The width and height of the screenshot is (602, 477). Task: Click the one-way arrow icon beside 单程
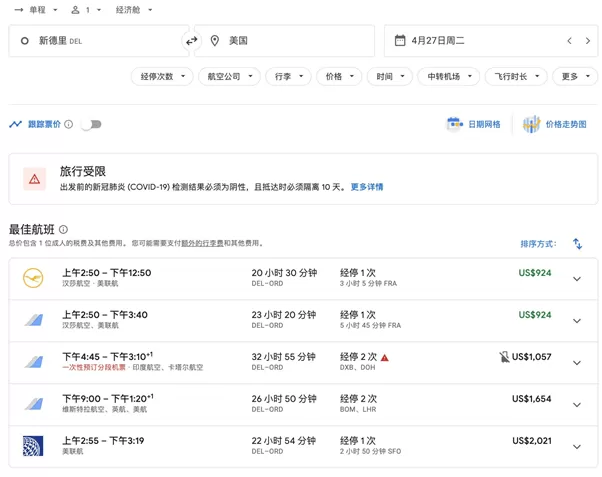(19, 10)
